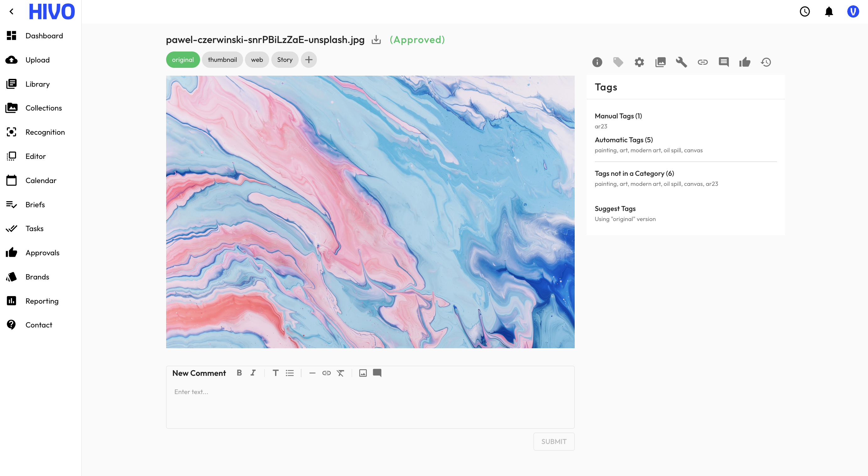Open the version history icon
The image size is (868, 476).
[x=766, y=62]
